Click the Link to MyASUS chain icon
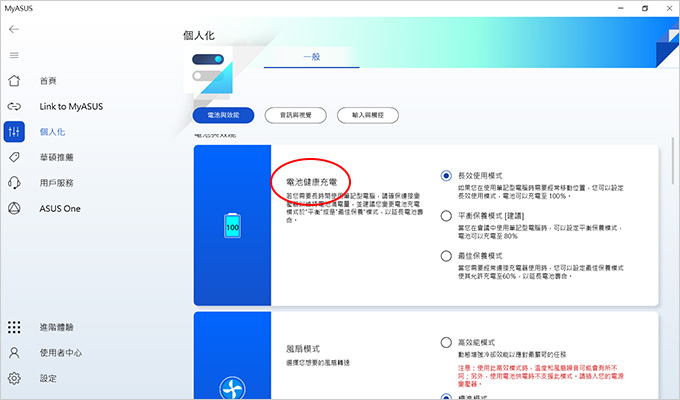680x400 pixels. coord(14,106)
